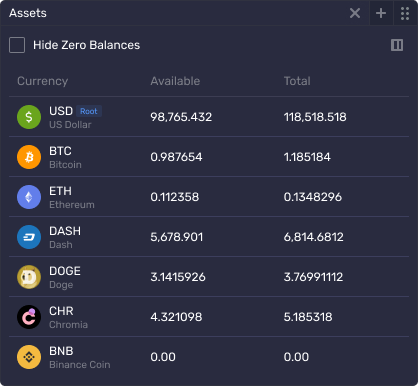Click USD available value 98,765.432
The height and width of the screenshot is (386, 418).
[181, 117]
